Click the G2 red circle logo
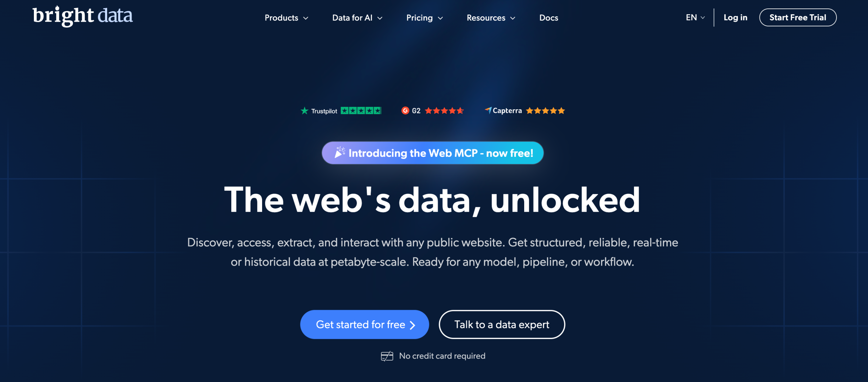The height and width of the screenshot is (382, 868). coord(405,111)
